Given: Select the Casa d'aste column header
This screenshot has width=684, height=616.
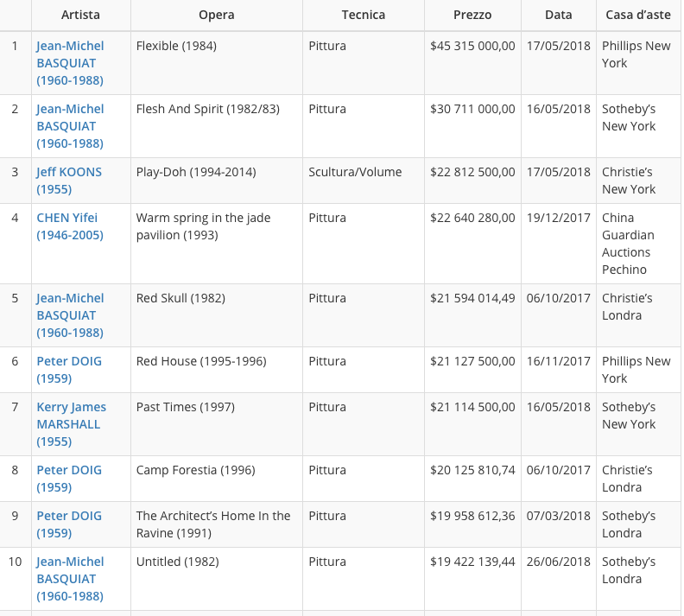Looking at the screenshot, I should [x=638, y=15].
